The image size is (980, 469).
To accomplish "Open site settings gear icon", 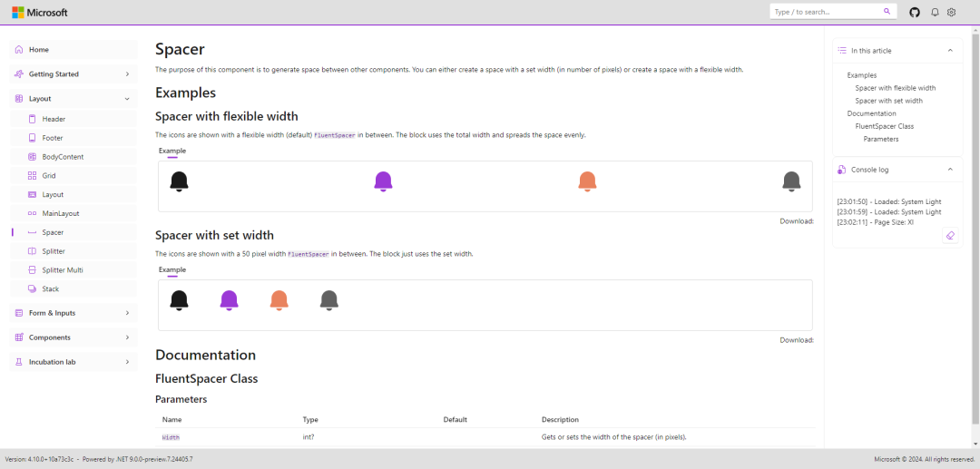I will (x=952, y=13).
